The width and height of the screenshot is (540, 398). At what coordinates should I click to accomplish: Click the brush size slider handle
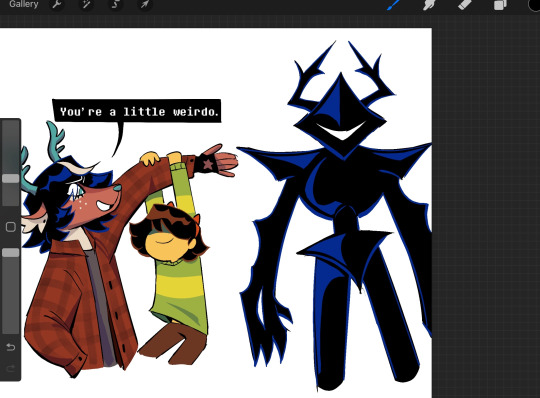click(x=11, y=178)
